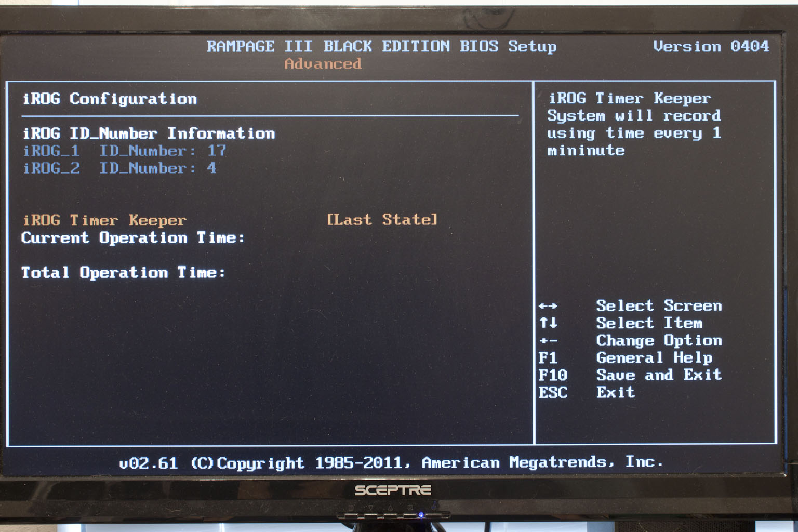Click the Select Screen left-right arrows icon

pos(548,306)
